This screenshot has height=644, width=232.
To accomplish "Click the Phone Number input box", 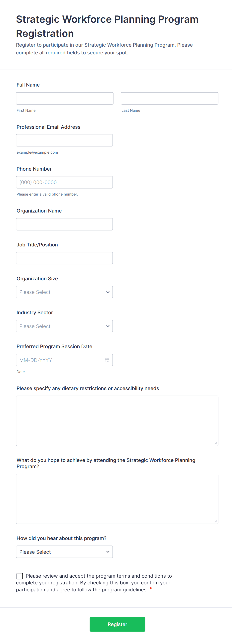I will [x=64, y=182].
